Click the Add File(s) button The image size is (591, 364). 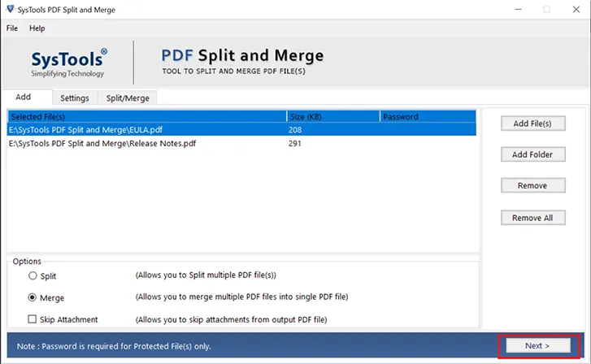[533, 123]
